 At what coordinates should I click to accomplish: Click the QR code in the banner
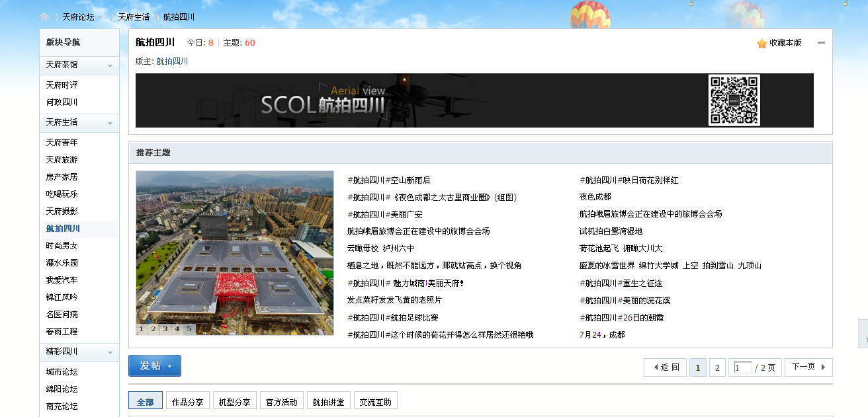[x=734, y=100]
